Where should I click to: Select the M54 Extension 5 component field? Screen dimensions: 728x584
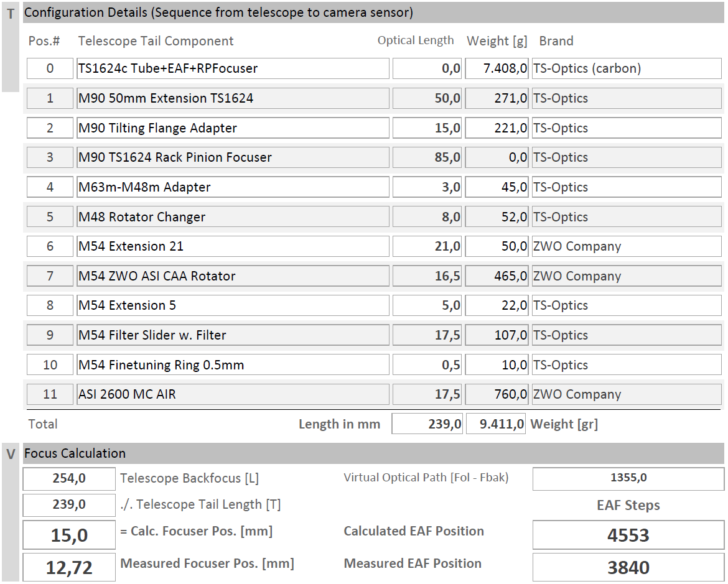pos(233,305)
